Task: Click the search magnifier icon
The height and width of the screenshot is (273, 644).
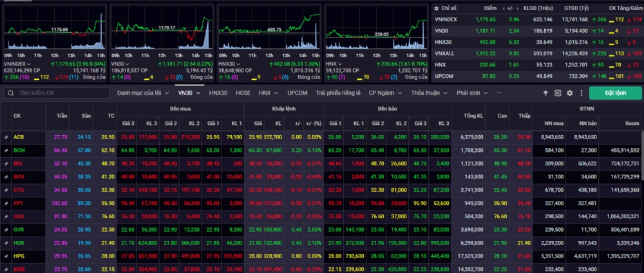Action: pos(11,93)
